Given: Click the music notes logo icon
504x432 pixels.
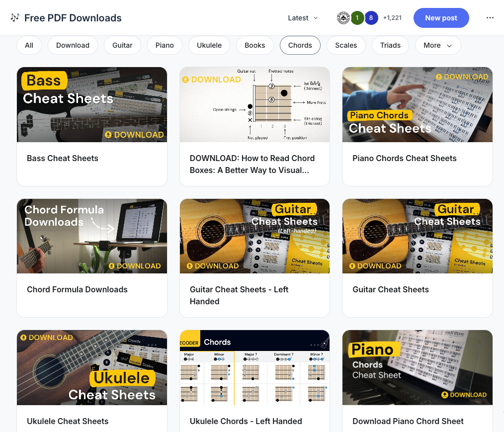Looking at the screenshot, I should (x=15, y=17).
